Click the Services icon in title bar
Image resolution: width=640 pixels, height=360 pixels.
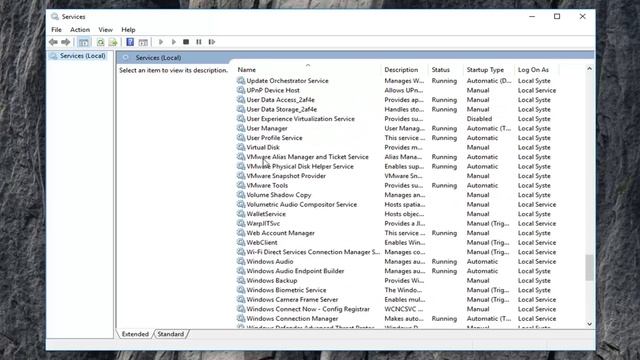(x=55, y=17)
